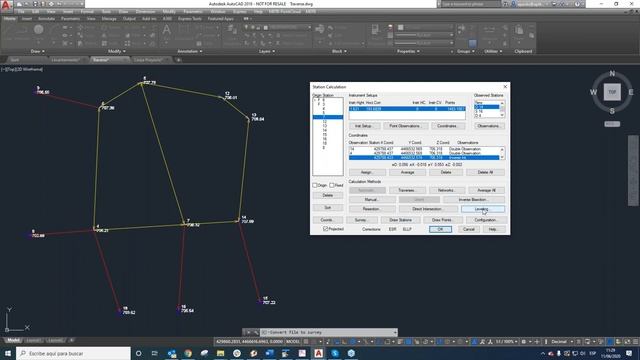
Task: Click the Match Properties icon in Properties panel
Action: point(375,30)
